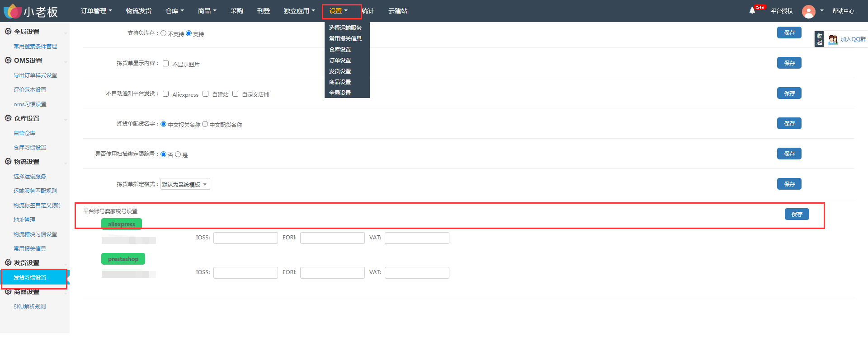868x350 pixels.
Task: Click the OMS设置 gear icon
Action: 8,60
